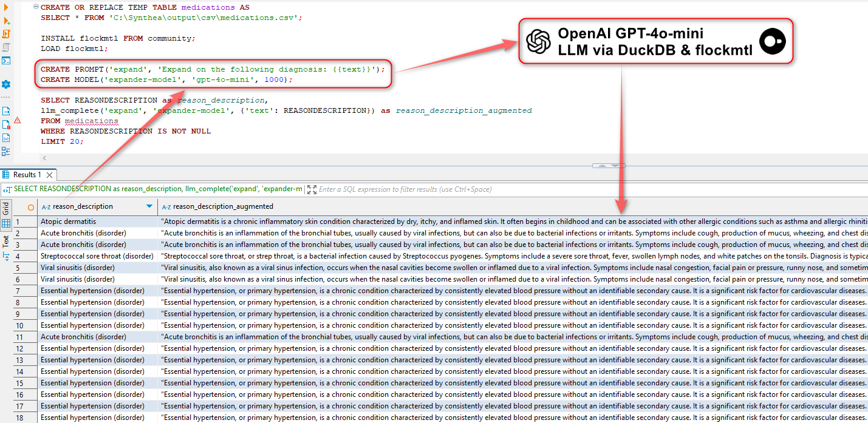Click the SELECT * FROM medications.csv line
The width and height of the screenshot is (868, 423).
click(172, 18)
